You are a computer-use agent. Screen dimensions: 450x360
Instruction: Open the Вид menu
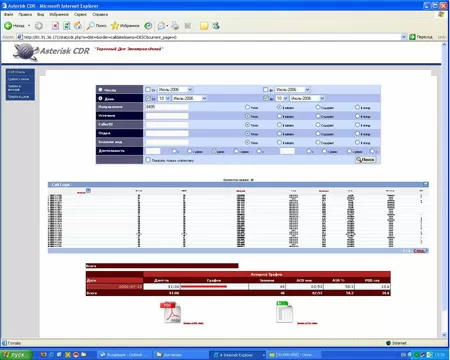40,14
